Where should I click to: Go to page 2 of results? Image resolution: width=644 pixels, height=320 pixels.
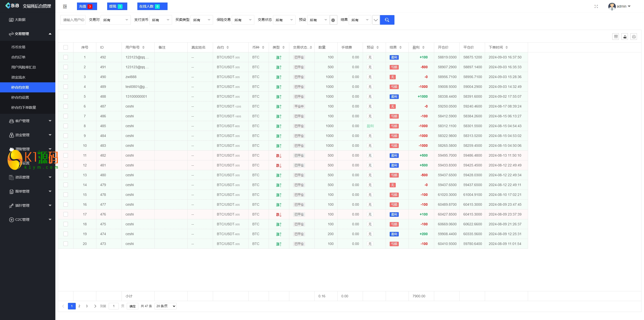pyautogui.click(x=79, y=306)
